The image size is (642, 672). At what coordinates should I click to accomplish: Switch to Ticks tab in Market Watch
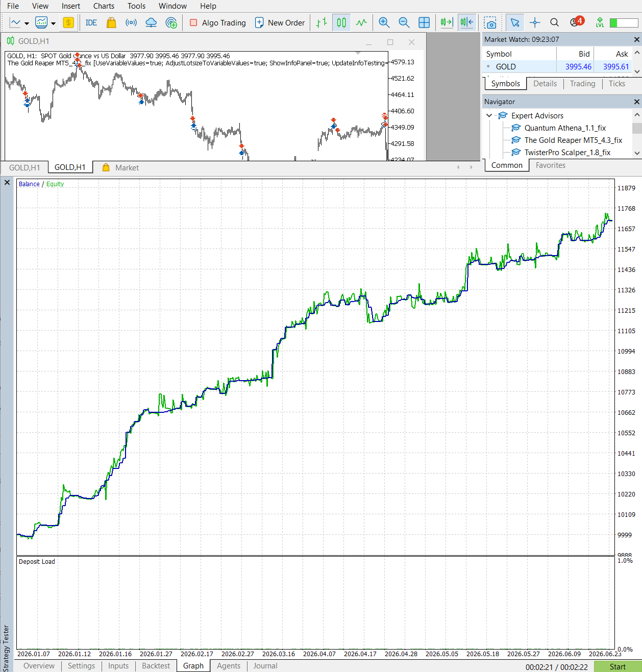tap(616, 84)
